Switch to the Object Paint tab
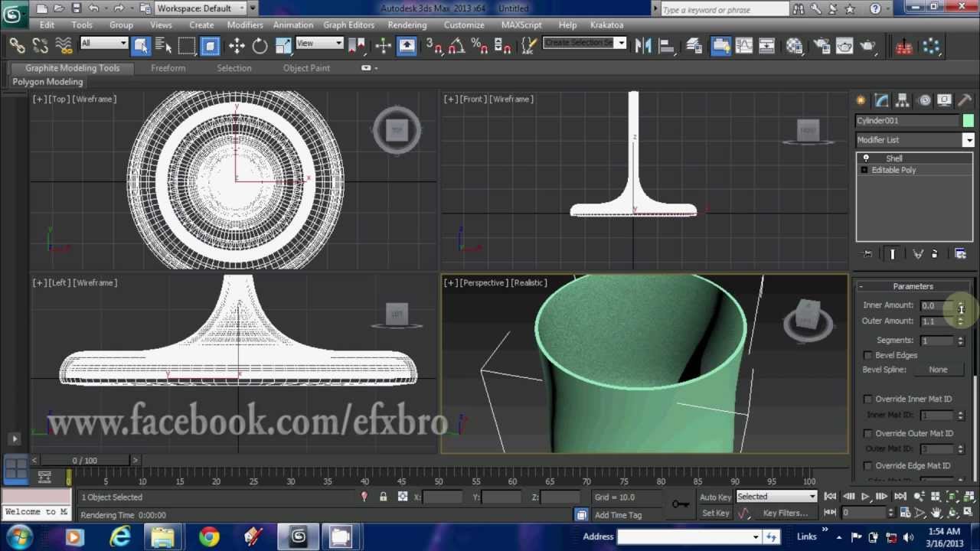The width and height of the screenshot is (980, 551). pyautogui.click(x=306, y=68)
